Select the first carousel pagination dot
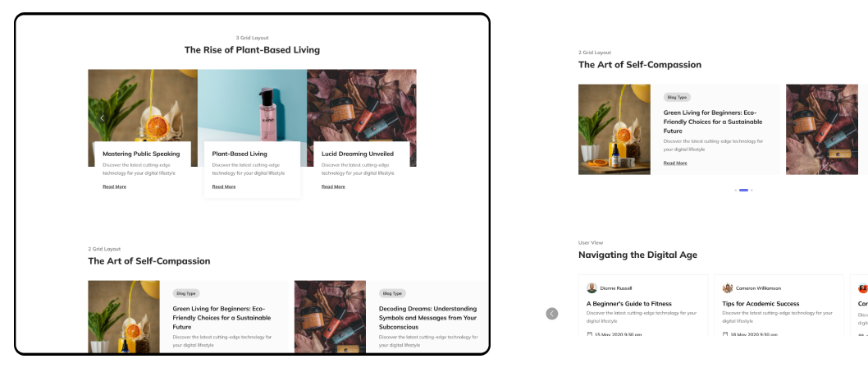 tap(736, 190)
